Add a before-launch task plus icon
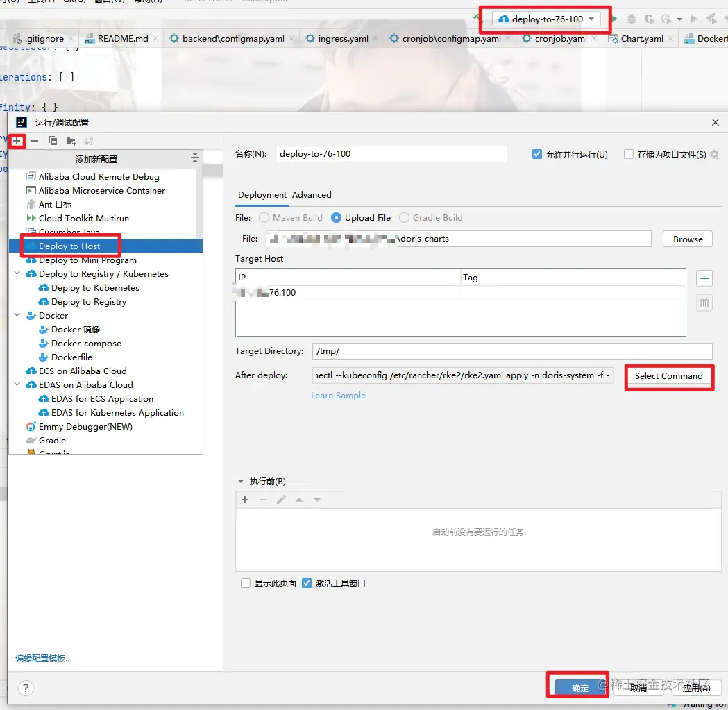Screen dimensions: 728x710 pos(245,500)
